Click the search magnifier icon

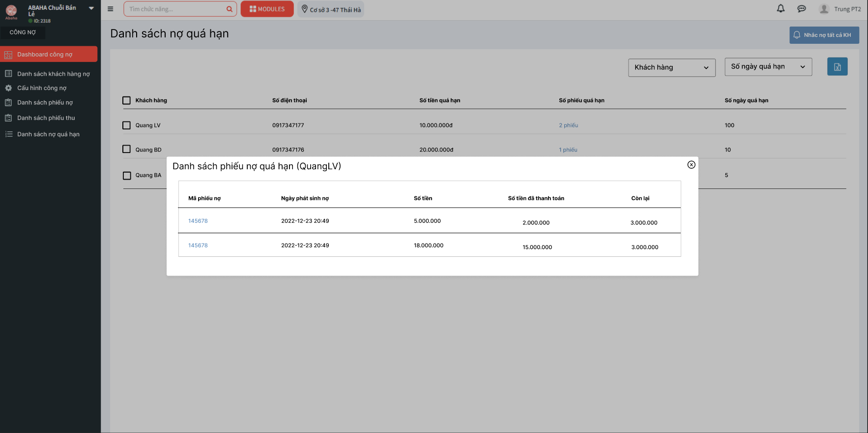(x=229, y=9)
